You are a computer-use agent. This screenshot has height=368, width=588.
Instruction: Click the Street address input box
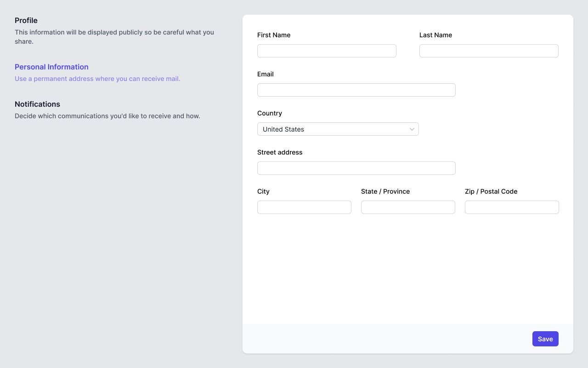coord(356,168)
